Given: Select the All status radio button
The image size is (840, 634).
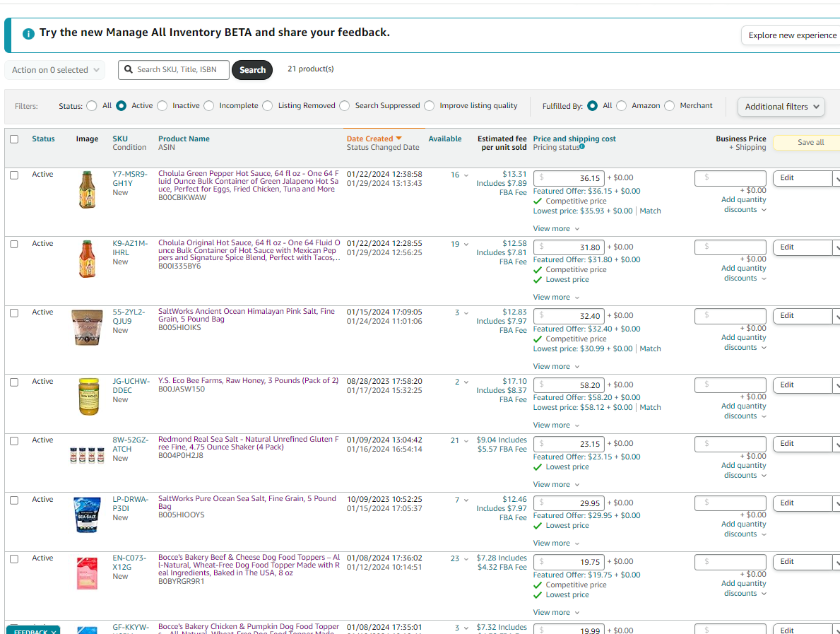Looking at the screenshot, I should (92, 105).
